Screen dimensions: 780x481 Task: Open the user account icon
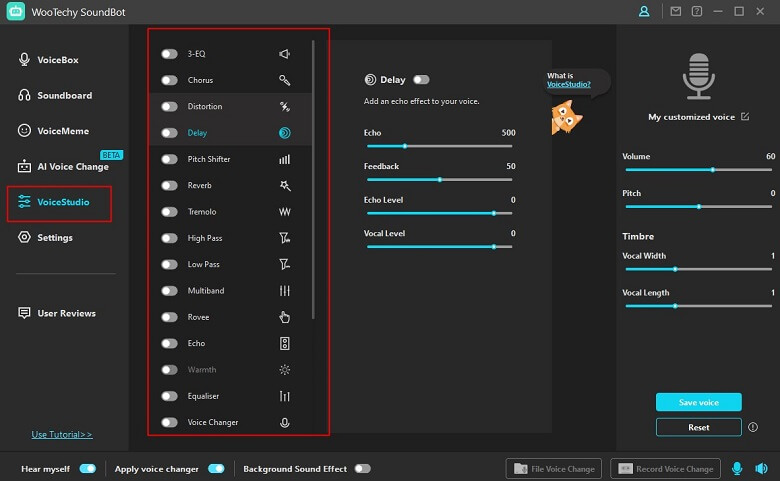(644, 11)
